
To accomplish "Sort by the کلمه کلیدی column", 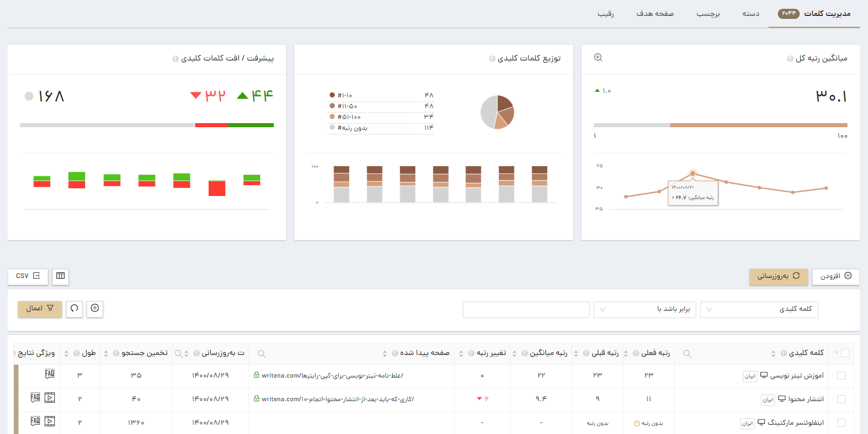I will (773, 353).
